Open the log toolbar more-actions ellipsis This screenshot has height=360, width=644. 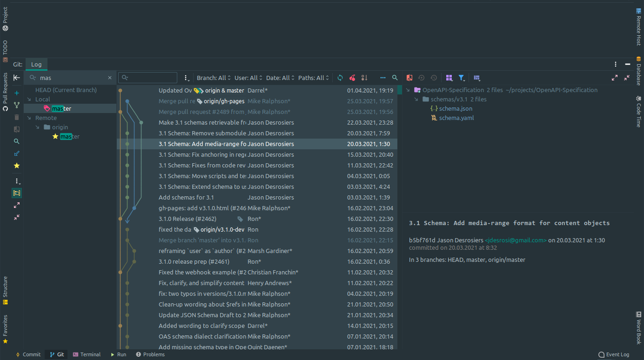coord(383,78)
